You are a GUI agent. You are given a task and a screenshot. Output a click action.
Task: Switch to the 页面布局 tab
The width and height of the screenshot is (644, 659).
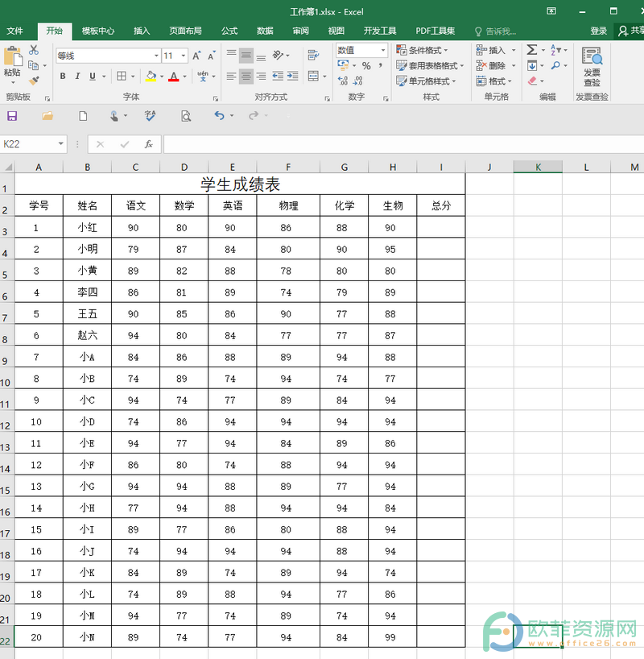click(185, 31)
